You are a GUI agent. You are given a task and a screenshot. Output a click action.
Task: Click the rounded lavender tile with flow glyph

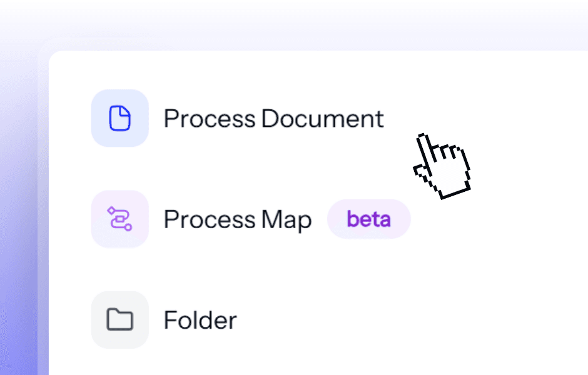120,219
